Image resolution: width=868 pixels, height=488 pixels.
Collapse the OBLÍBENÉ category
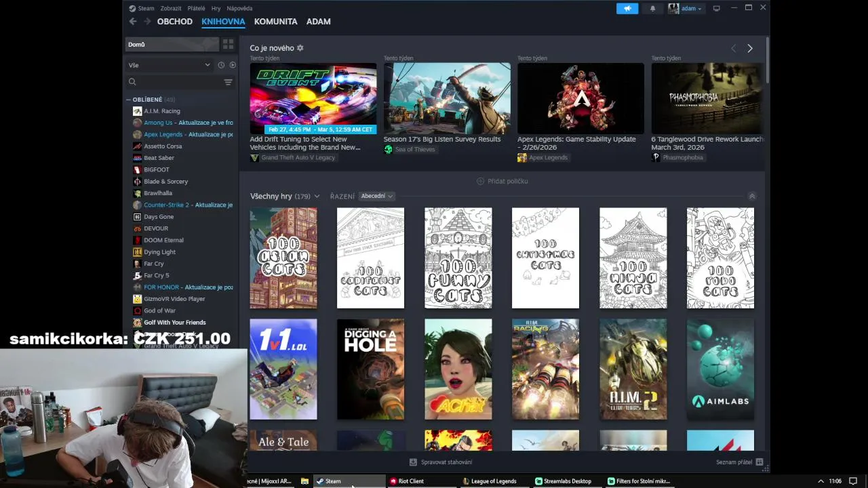tap(128, 100)
